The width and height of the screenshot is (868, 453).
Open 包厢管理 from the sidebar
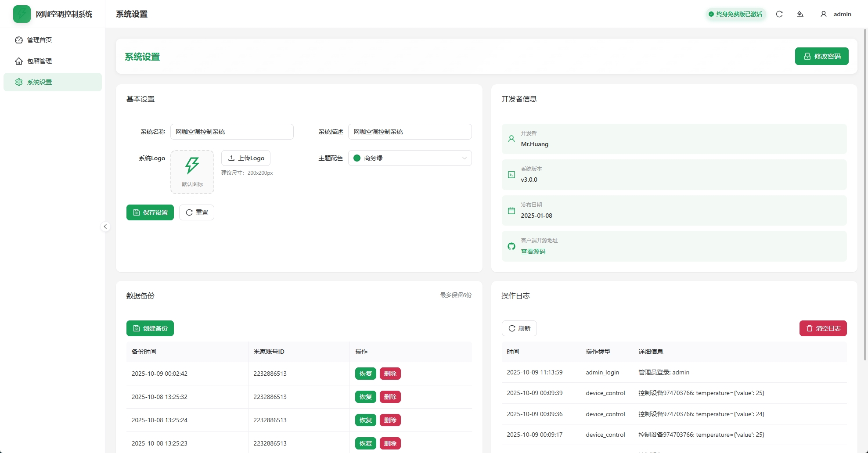coord(39,61)
